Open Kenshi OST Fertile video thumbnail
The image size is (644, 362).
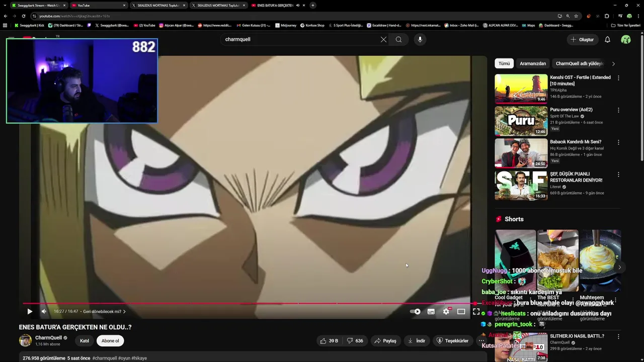tap(521, 89)
